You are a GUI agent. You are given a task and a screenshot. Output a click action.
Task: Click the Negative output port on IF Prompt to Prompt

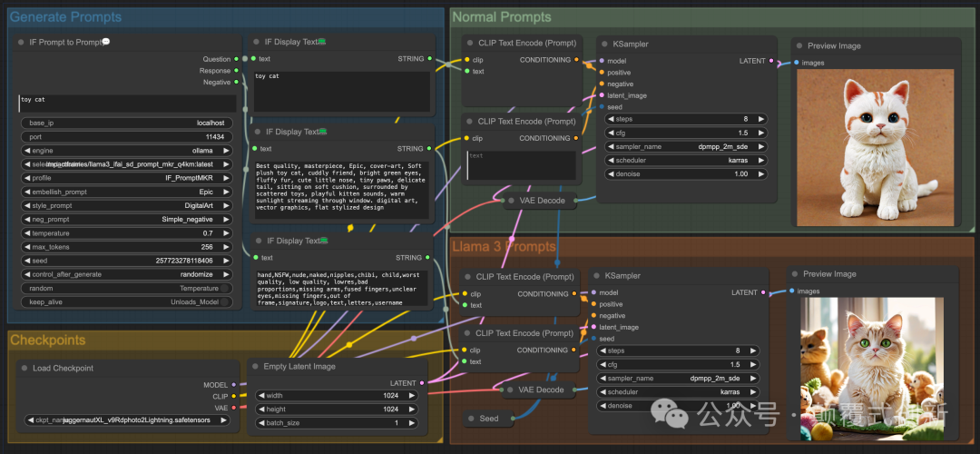tap(236, 82)
